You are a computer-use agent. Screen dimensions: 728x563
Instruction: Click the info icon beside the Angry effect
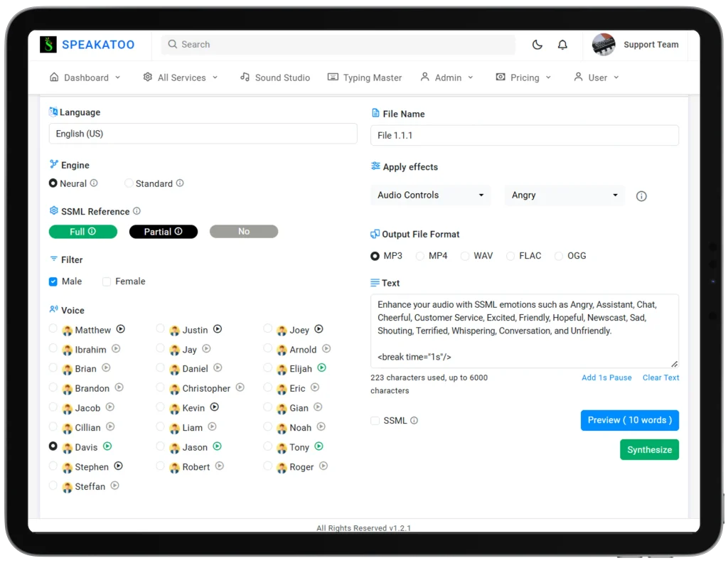pyautogui.click(x=641, y=195)
